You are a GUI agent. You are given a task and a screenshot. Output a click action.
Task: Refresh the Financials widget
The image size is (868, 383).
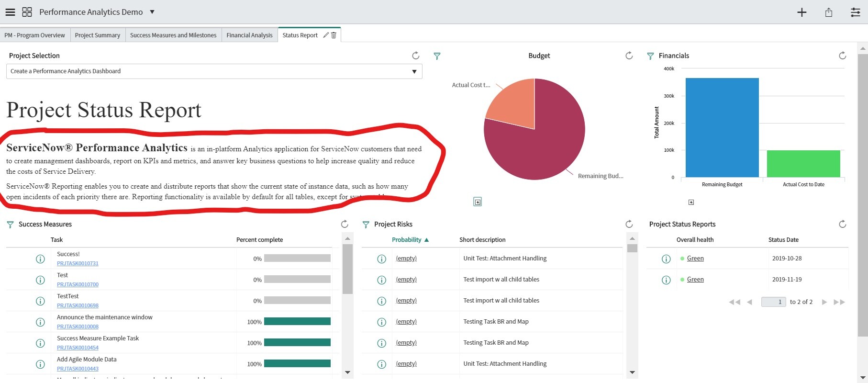(x=843, y=56)
